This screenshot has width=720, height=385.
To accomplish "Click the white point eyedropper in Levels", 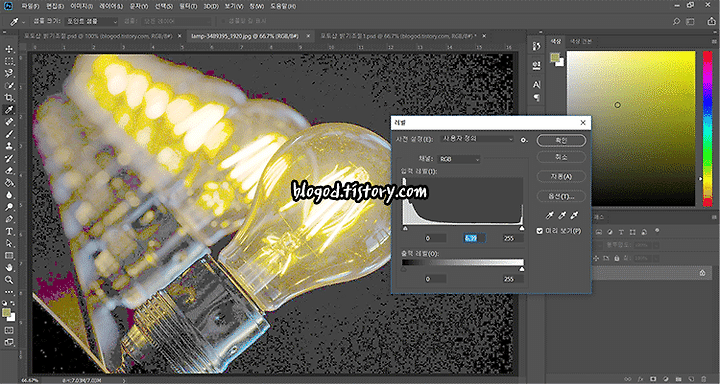I will 574,215.
